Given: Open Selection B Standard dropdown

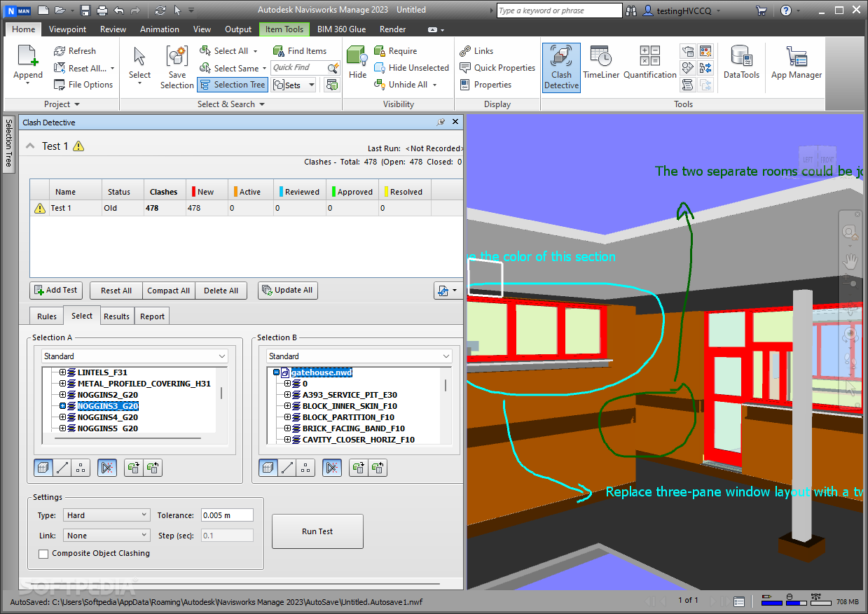Looking at the screenshot, I should [x=359, y=356].
